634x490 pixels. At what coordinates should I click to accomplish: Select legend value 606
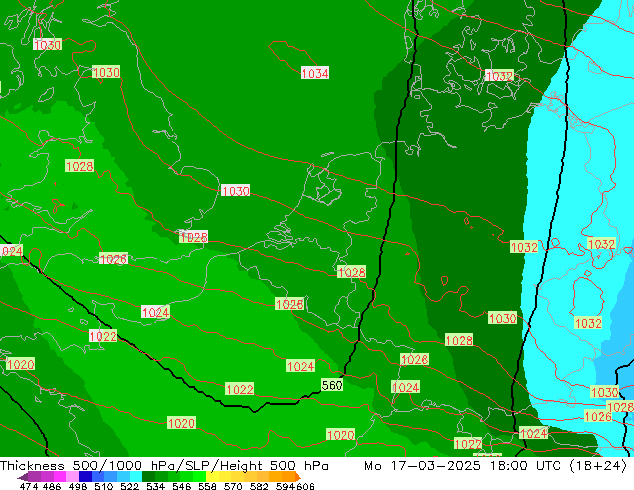click(304, 486)
